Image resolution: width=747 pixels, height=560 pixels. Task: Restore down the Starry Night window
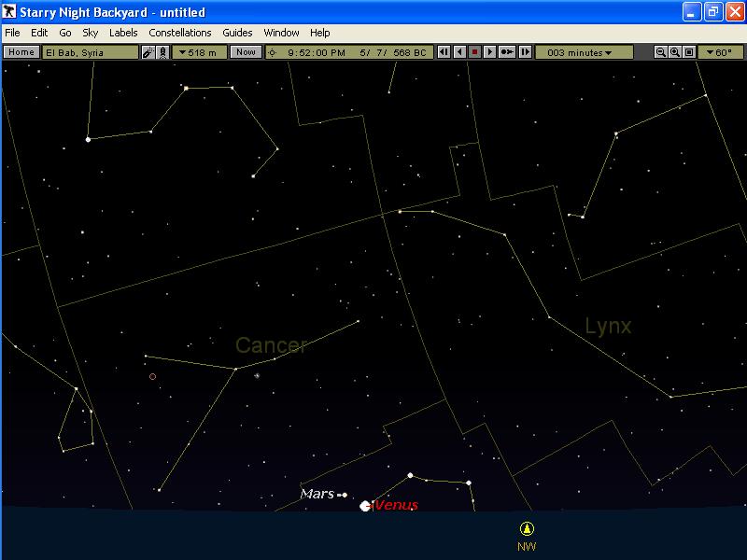click(712, 12)
